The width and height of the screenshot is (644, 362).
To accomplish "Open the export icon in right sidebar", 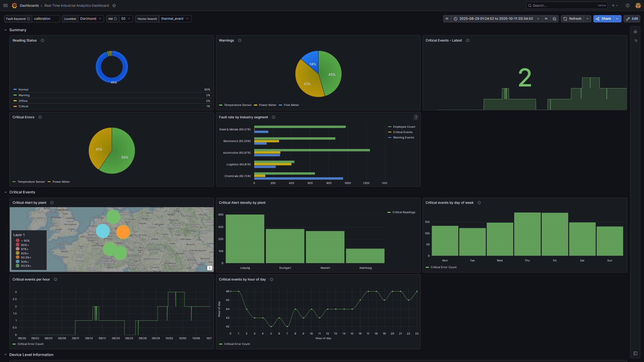I will 635,32.
